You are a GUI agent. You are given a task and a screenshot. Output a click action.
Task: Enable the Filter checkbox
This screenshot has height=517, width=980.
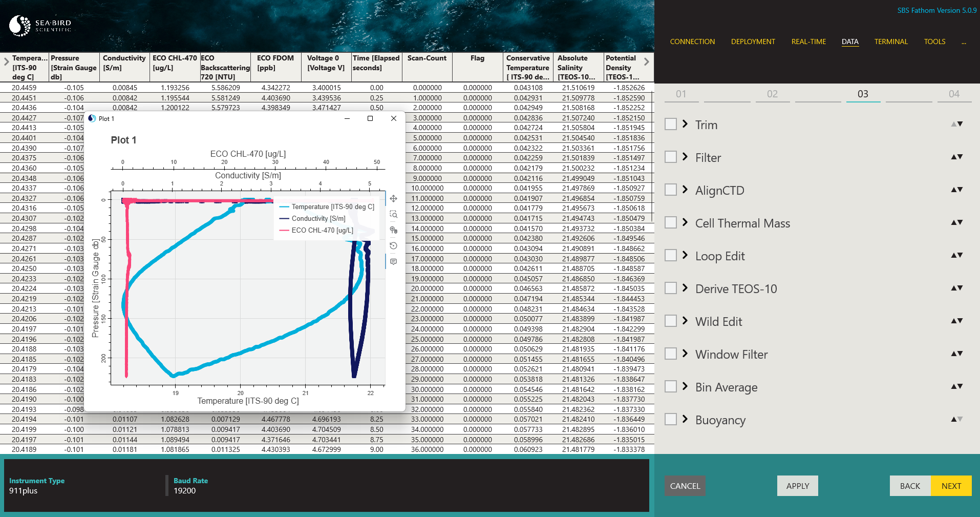671,157
